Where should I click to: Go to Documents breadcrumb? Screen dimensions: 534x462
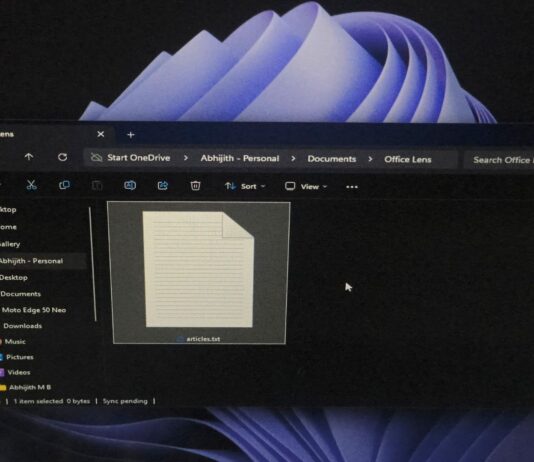332,159
